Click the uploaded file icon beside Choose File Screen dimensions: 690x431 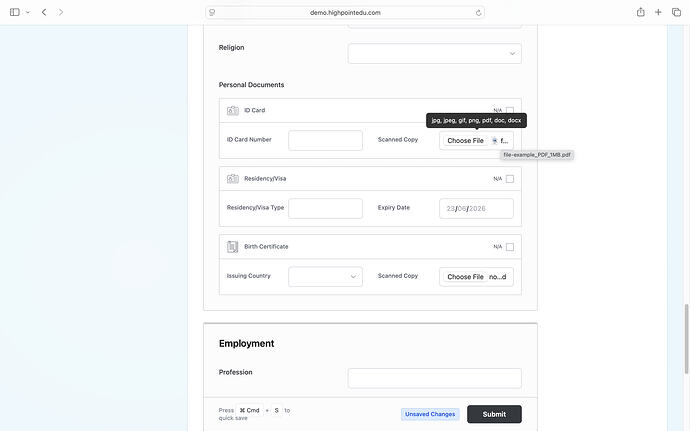click(495, 141)
